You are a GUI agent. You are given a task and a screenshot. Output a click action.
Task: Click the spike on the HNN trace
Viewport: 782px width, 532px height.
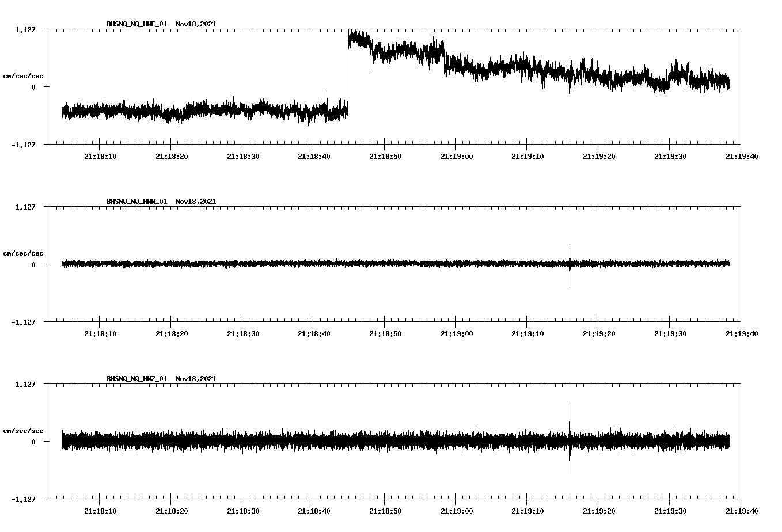(x=570, y=265)
